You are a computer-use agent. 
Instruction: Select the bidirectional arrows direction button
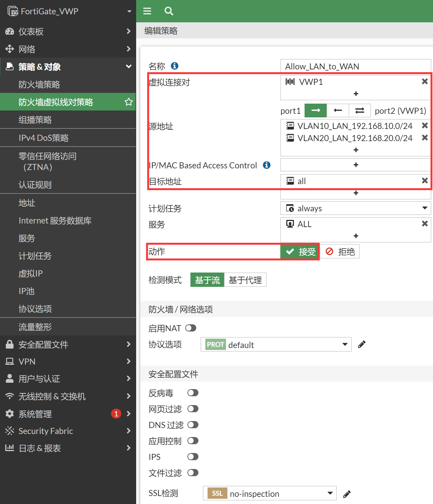pyautogui.click(x=360, y=110)
